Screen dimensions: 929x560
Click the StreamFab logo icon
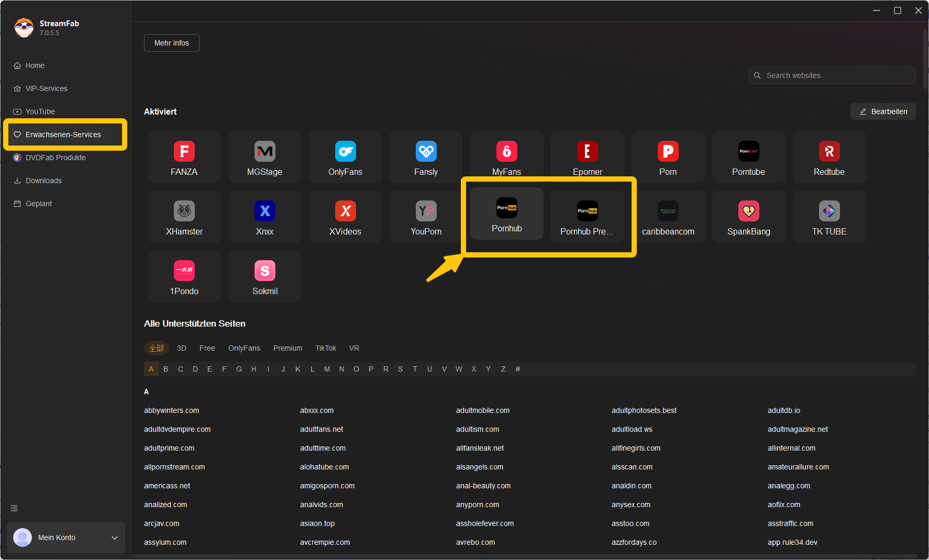click(24, 28)
